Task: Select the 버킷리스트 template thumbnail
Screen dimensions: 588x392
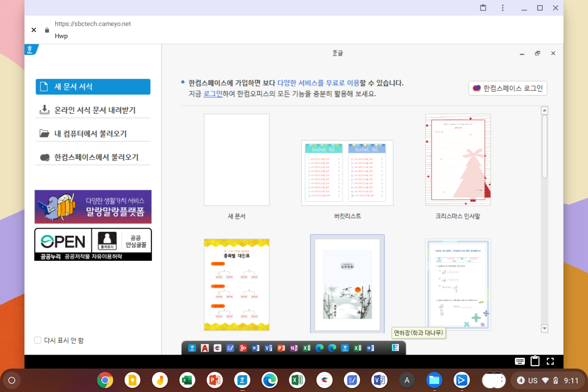Action: click(347, 173)
